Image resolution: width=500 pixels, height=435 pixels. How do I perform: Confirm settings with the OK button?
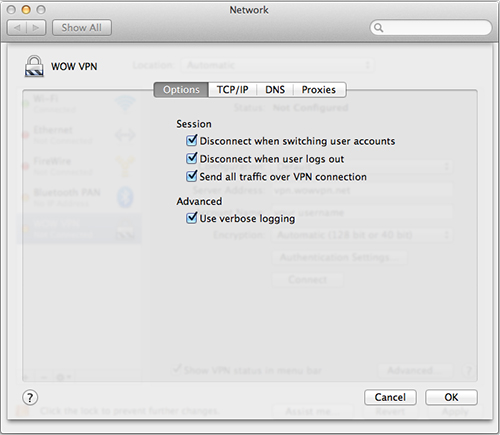pos(451,397)
